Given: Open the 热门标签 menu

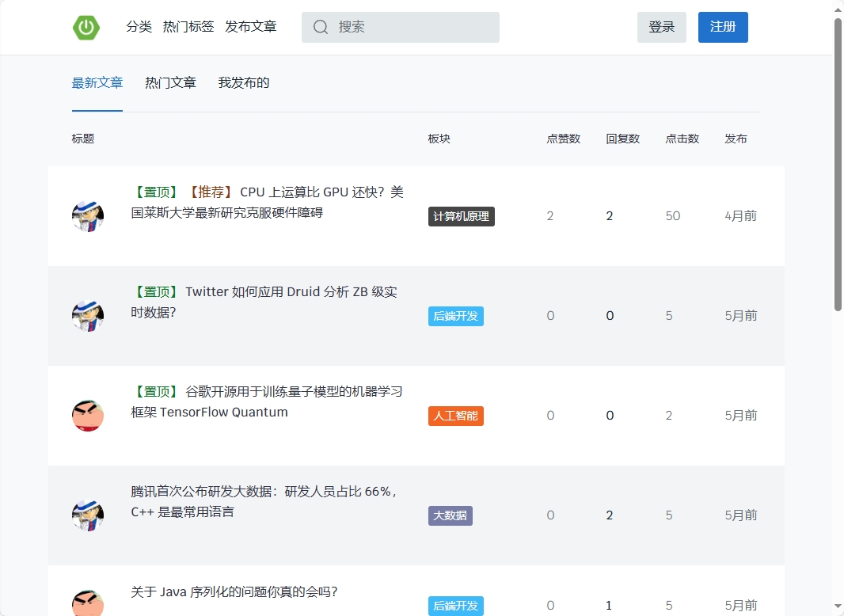Looking at the screenshot, I should pos(188,26).
